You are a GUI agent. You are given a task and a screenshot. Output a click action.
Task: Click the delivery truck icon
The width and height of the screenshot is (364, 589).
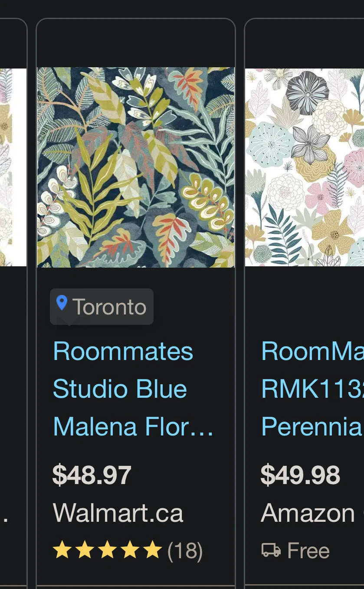(x=271, y=550)
